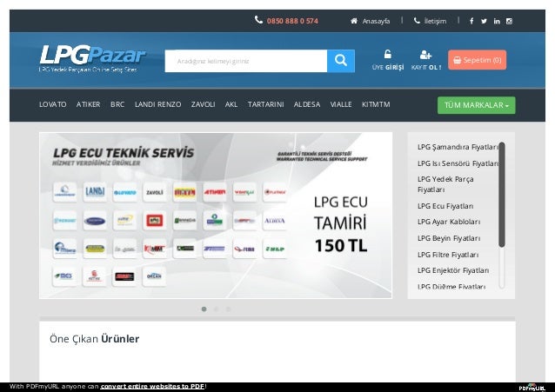Open the Instagram social icon
Screen dimensions: 555x392
[x=509, y=21]
